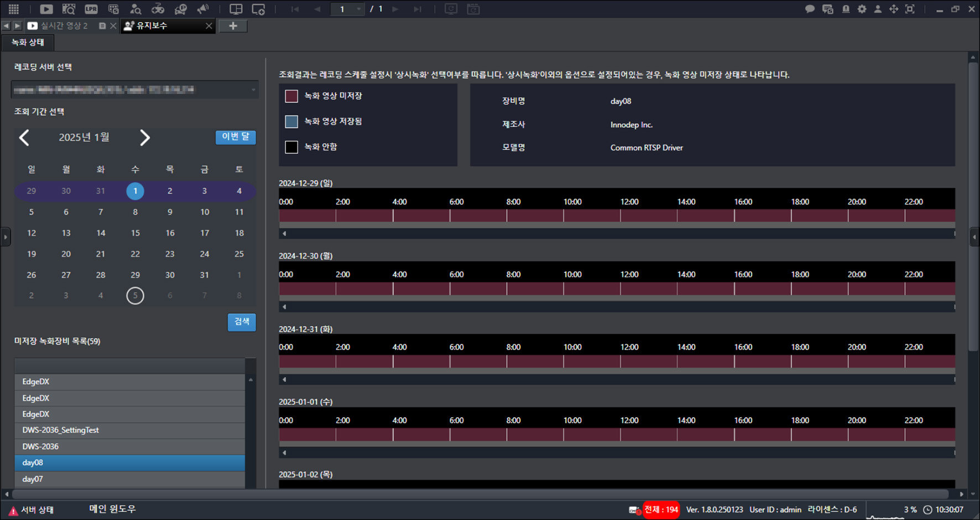Open the PTZ joystick controller icon
Viewport: 980px width, 520px height.
[x=158, y=9]
